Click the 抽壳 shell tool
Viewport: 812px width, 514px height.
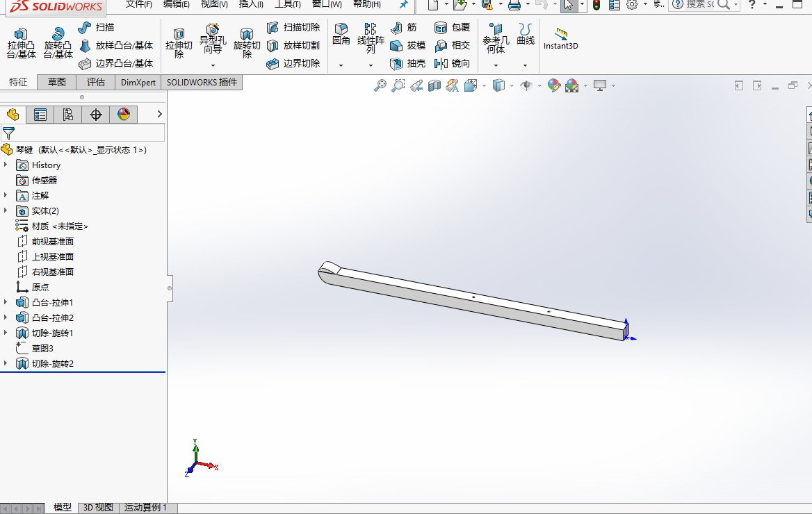[x=408, y=63]
